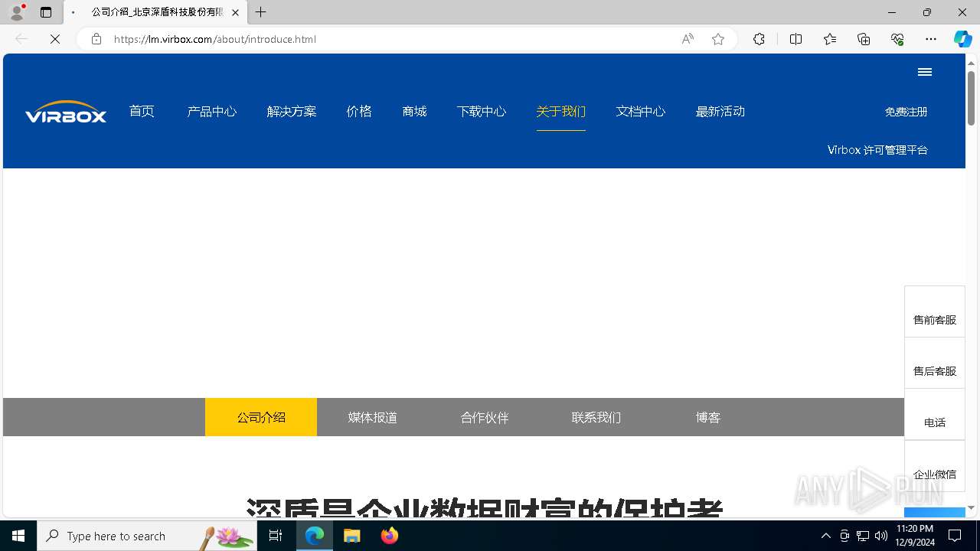The width and height of the screenshot is (980, 551).
Task: Open 产品中心 navigation menu
Action: click(212, 112)
